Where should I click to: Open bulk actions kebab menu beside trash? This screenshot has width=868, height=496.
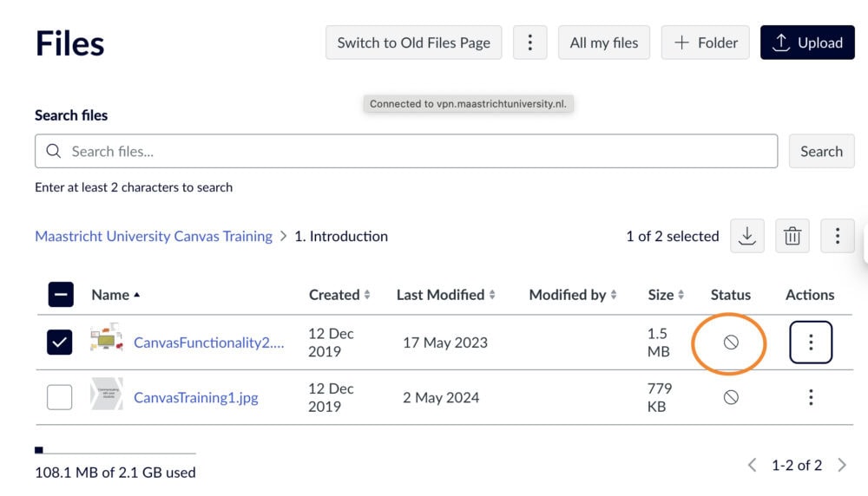(837, 236)
